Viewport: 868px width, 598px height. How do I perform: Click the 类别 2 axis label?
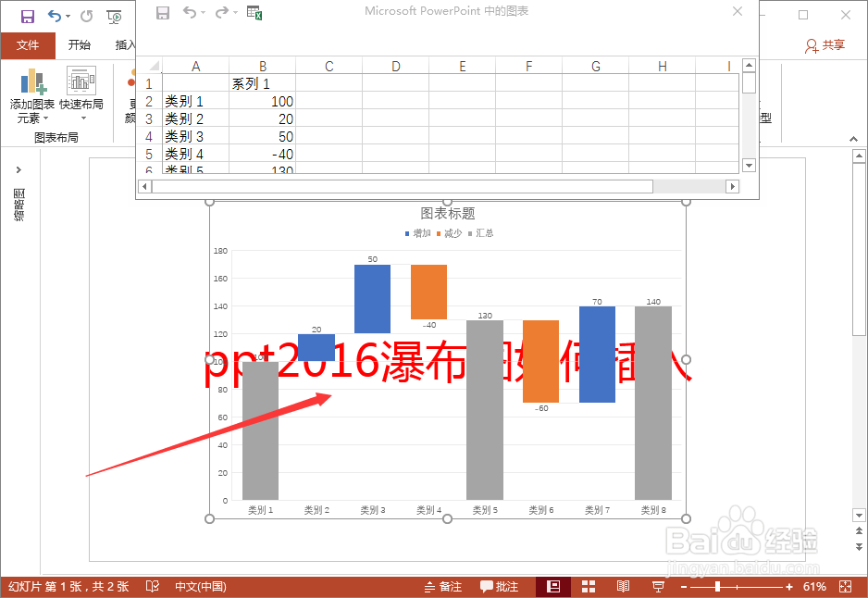point(316,510)
